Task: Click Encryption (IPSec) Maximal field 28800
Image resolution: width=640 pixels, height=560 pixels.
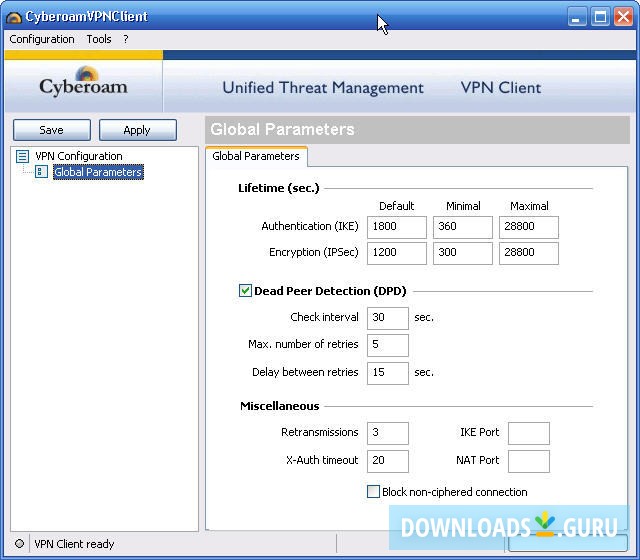Action: 529,253
